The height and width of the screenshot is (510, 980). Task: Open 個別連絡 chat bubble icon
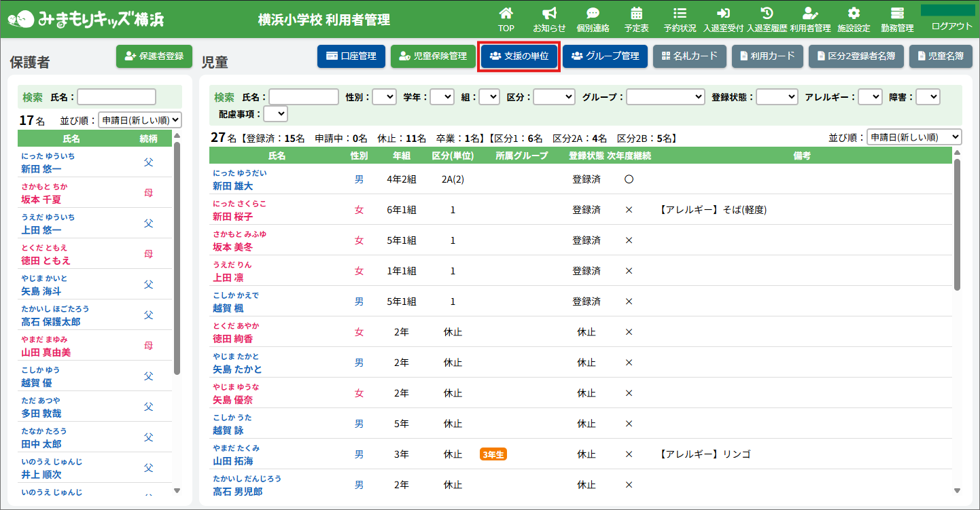coord(593,14)
